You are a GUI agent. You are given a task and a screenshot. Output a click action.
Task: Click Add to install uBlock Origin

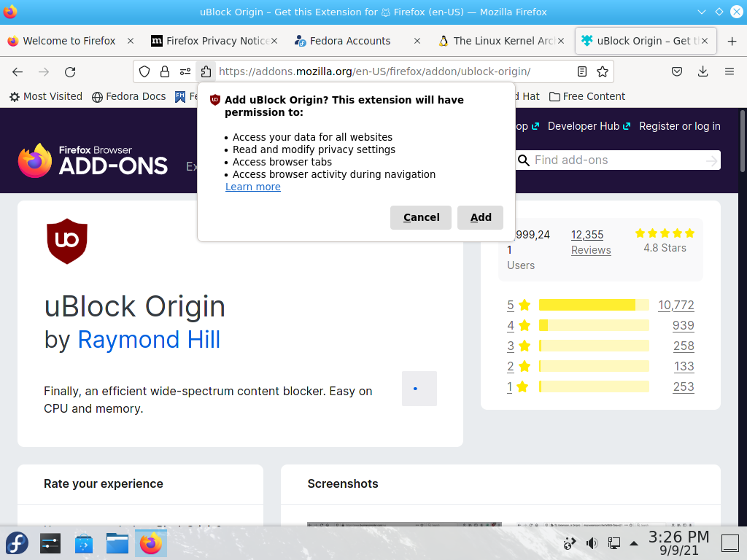tap(480, 217)
